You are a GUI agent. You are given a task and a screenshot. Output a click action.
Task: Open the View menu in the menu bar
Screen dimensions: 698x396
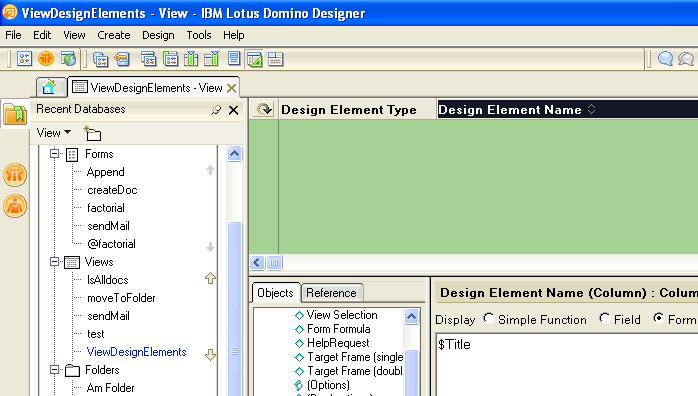74,35
